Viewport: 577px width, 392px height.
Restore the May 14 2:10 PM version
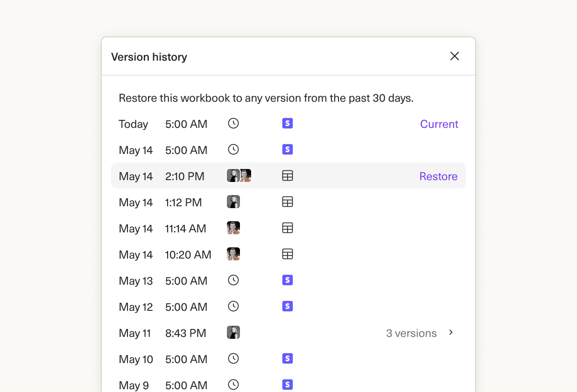tap(438, 176)
